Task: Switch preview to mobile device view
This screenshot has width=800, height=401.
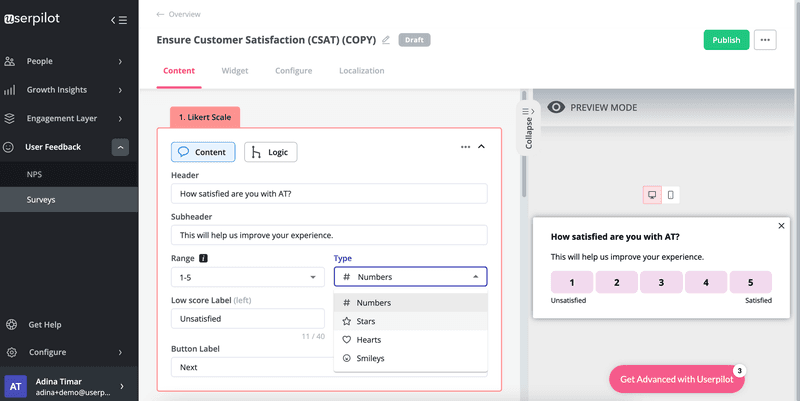Action: pos(670,195)
